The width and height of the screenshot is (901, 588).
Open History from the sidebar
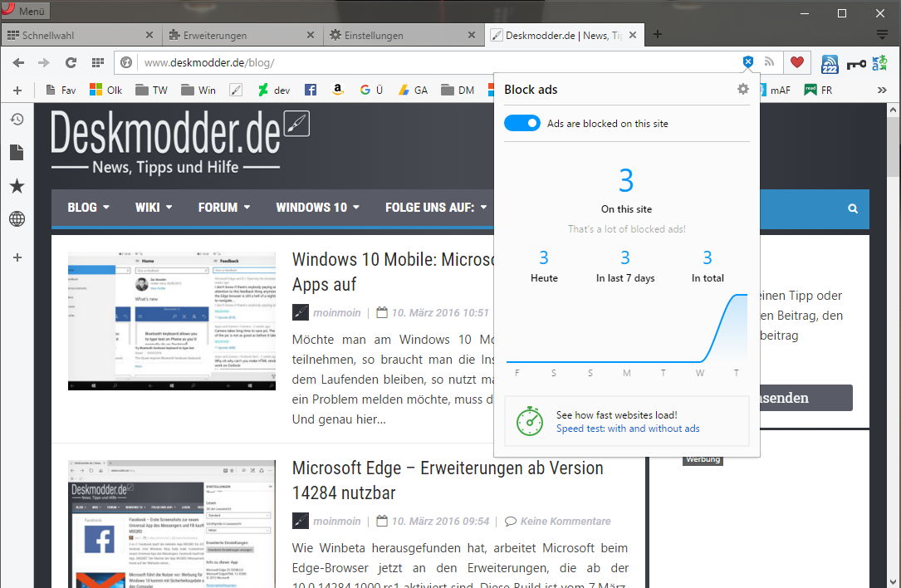point(17,120)
